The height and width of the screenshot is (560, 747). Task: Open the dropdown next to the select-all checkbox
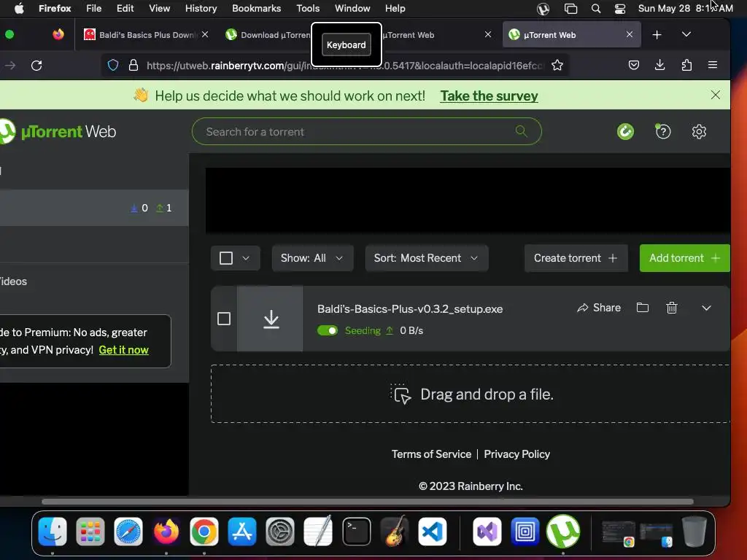coord(246,258)
